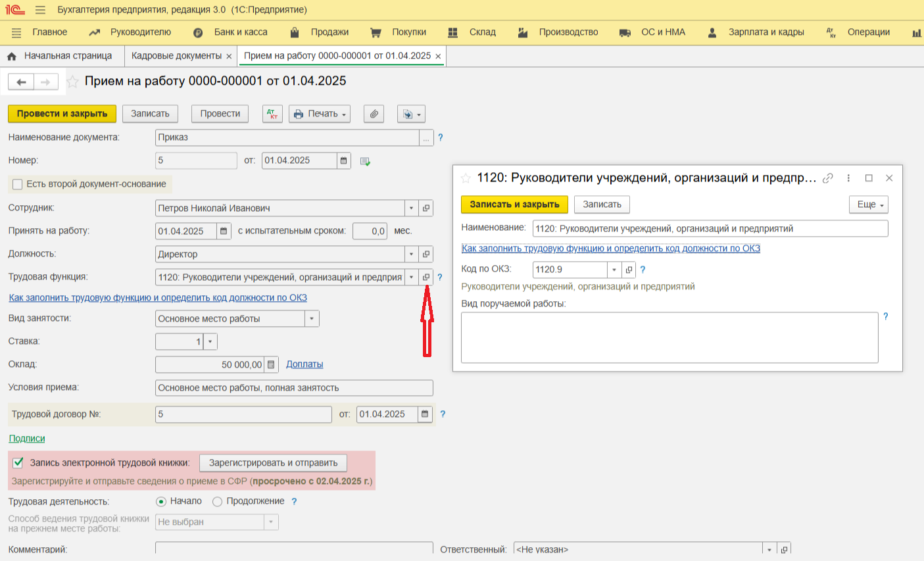This screenshot has width=924, height=561.
Task: Enable Есть второй документ-основание checkbox
Action: (x=18, y=184)
